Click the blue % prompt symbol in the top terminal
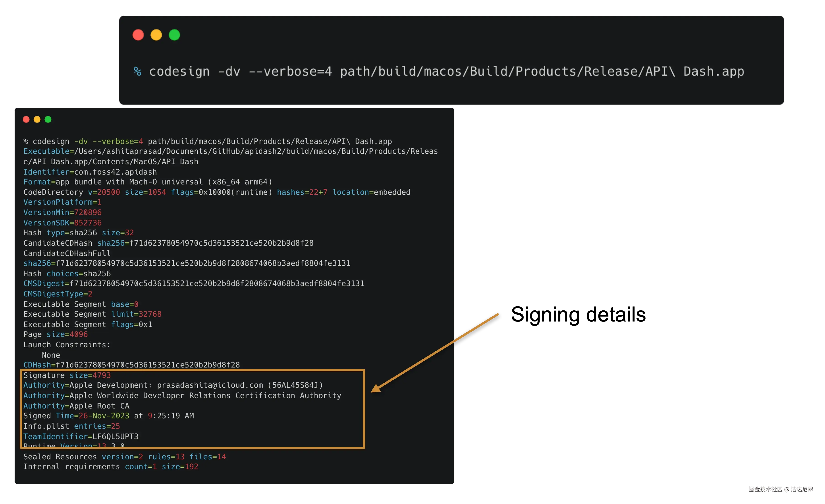The image size is (825, 504). tap(137, 71)
